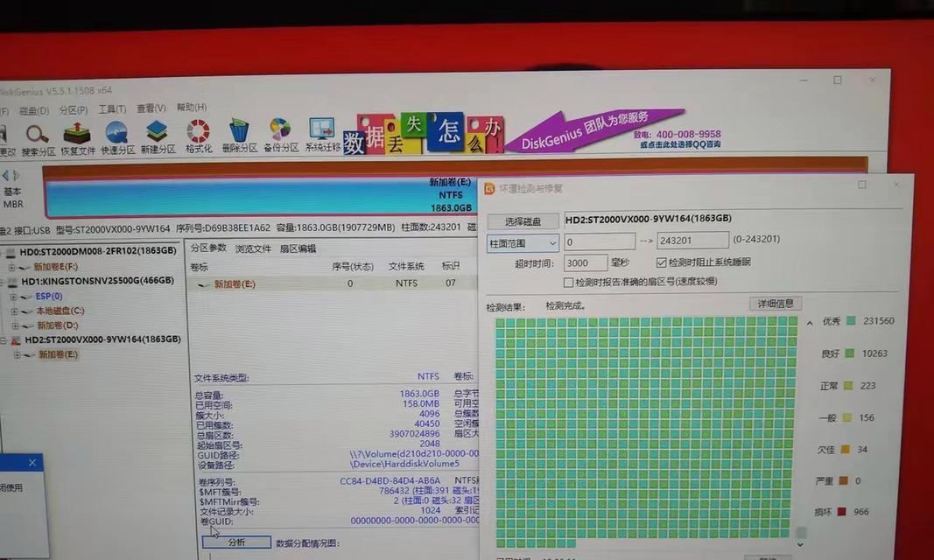Image resolution: width=934 pixels, height=560 pixels.
Task: Select ESP(0) in the disk tree
Action: (49, 296)
